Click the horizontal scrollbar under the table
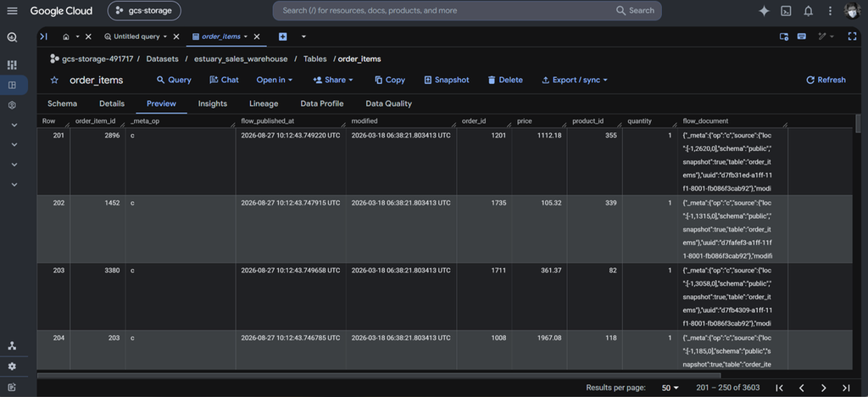The image size is (868, 397). point(379,376)
